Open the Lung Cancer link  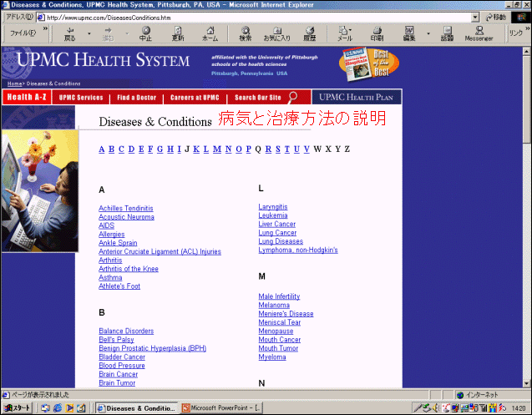(277, 233)
